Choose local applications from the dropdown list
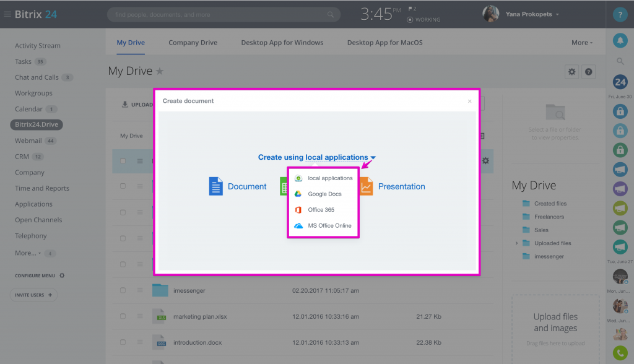The image size is (634, 364). click(323, 178)
